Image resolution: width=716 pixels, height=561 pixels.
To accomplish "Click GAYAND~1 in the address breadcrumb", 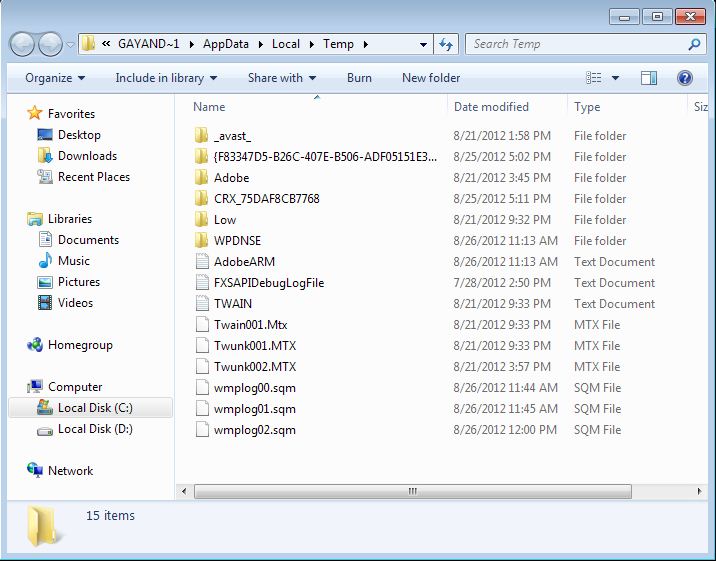I will [148, 44].
